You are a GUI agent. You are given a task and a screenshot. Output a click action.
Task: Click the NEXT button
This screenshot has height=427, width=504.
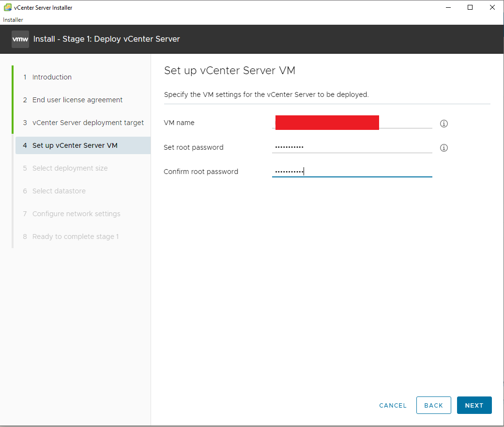point(474,406)
